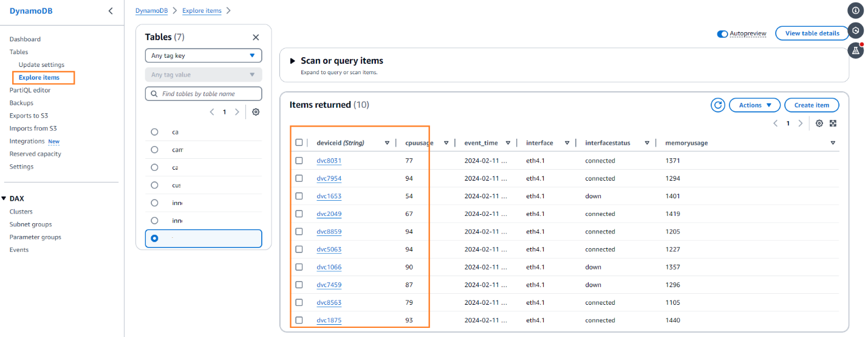Click the Create item button
This screenshot has height=337, width=868.
(x=812, y=105)
